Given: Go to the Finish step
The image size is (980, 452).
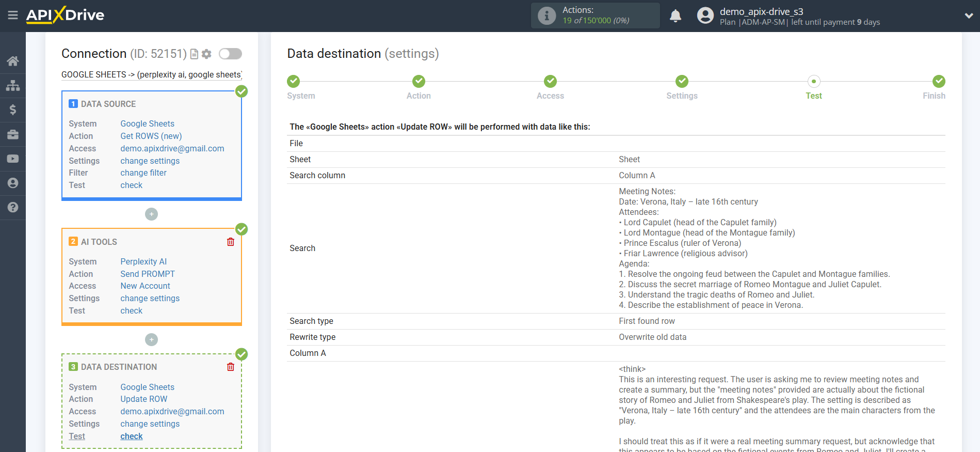Looking at the screenshot, I should [x=939, y=81].
